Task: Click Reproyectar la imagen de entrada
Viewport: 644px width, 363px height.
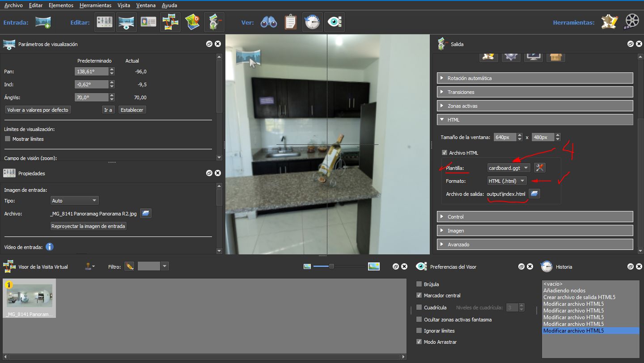Action: (89, 226)
